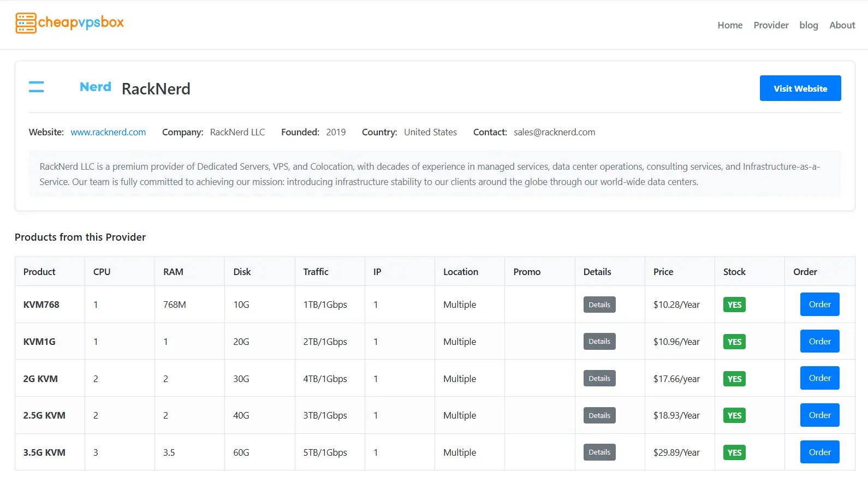Select the 2G KVM product name

(40, 379)
